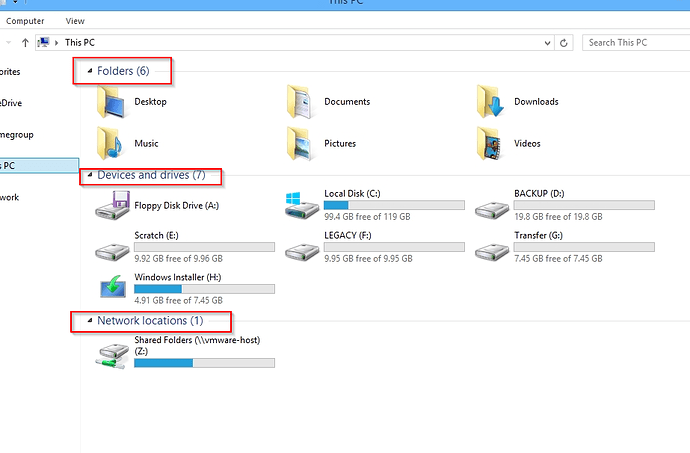The image size is (690, 453).
Task: Click "4.91 GB free of 7.45 GB" text
Action: (178, 300)
